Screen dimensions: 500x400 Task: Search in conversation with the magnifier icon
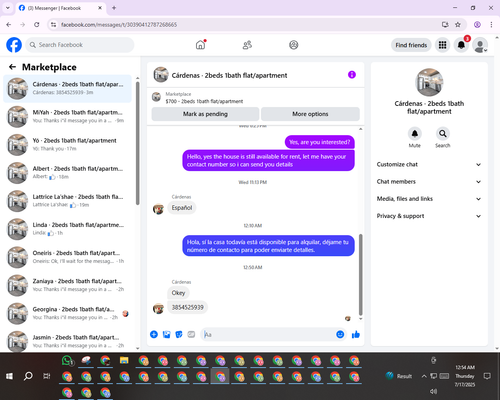tap(443, 134)
